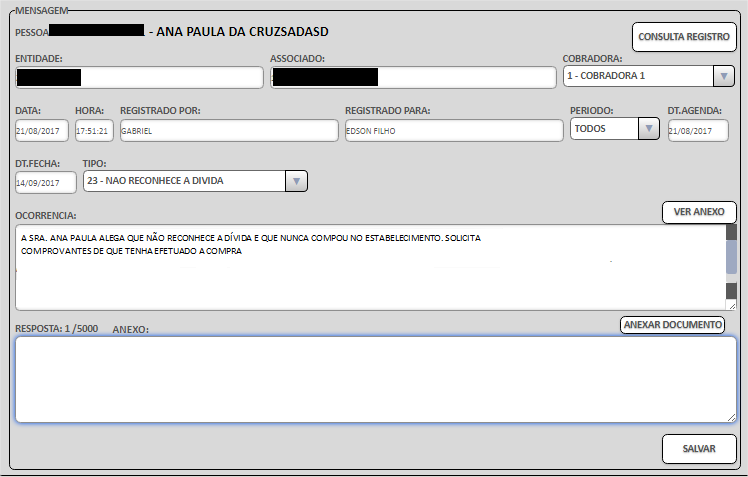The width and height of the screenshot is (748, 477).
Task: Click the Ver Anexo button
Action: coord(699,212)
